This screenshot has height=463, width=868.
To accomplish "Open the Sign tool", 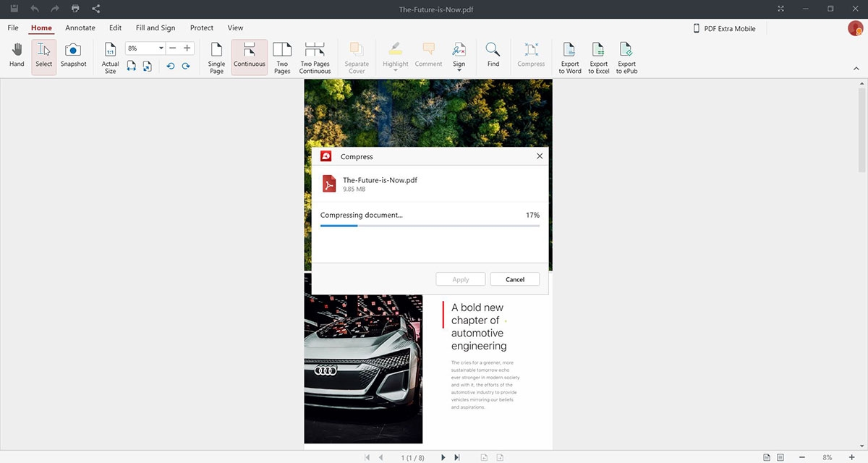I will click(459, 54).
